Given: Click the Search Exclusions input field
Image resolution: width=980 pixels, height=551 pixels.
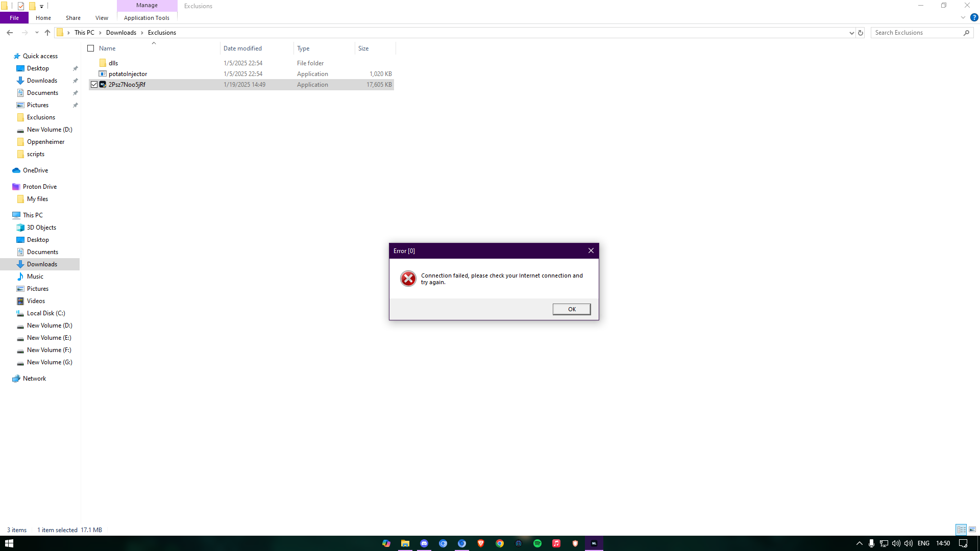Looking at the screenshot, I should (x=917, y=33).
